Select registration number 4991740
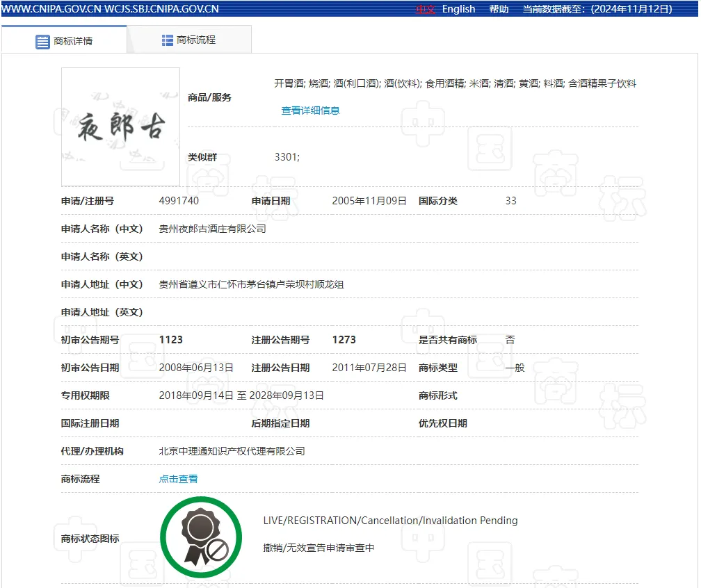 (x=179, y=201)
